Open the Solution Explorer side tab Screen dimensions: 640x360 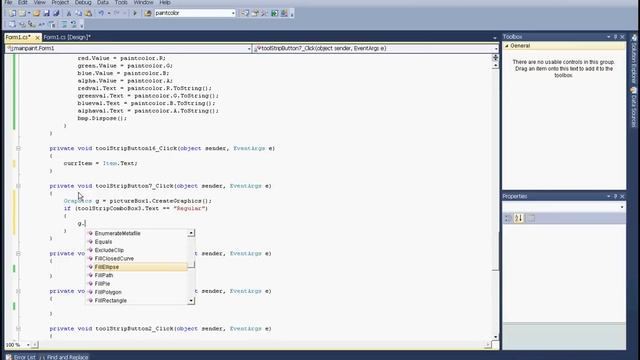634,58
